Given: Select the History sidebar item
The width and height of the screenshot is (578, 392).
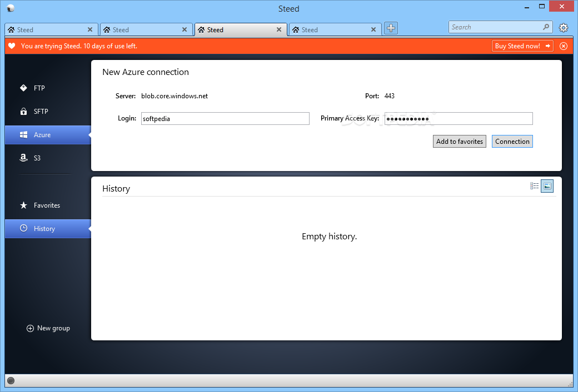Looking at the screenshot, I should coord(48,228).
